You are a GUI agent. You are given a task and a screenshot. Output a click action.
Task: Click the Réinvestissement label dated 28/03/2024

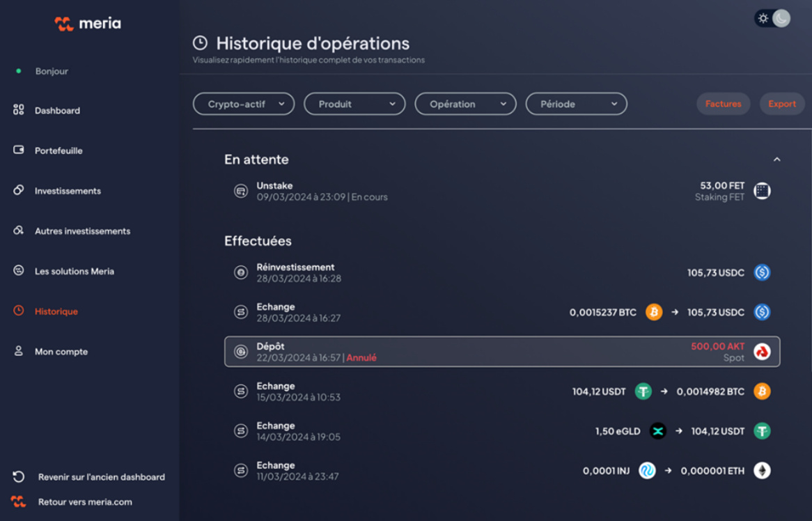tap(296, 267)
